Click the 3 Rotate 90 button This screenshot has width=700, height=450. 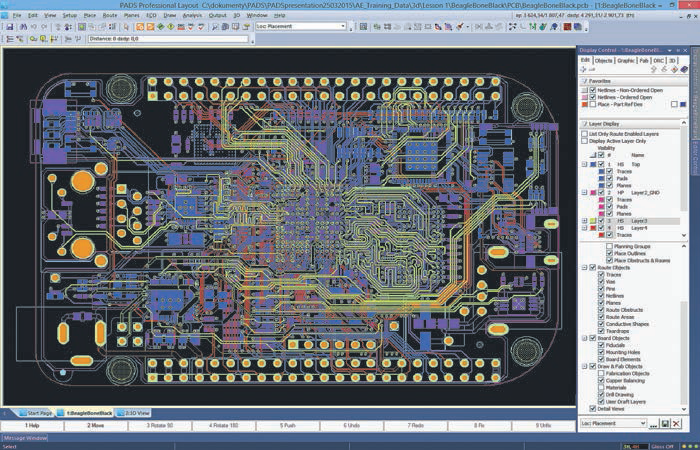click(x=160, y=426)
